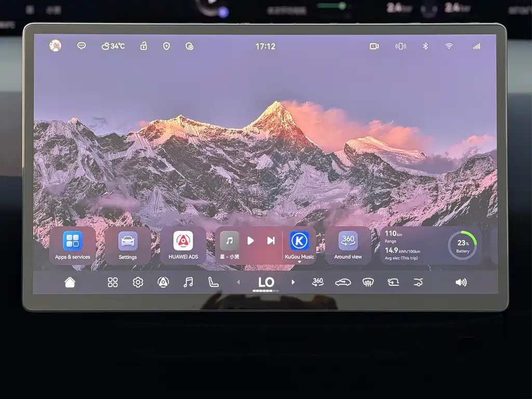532x399 pixels.
Task: Tap the 17:12 clock
Action: (x=265, y=46)
